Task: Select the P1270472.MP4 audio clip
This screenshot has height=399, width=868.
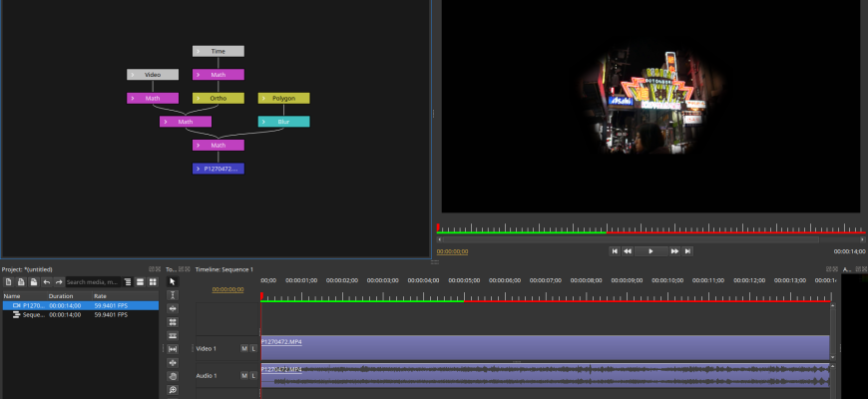Action: pyautogui.click(x=545, y=375)
